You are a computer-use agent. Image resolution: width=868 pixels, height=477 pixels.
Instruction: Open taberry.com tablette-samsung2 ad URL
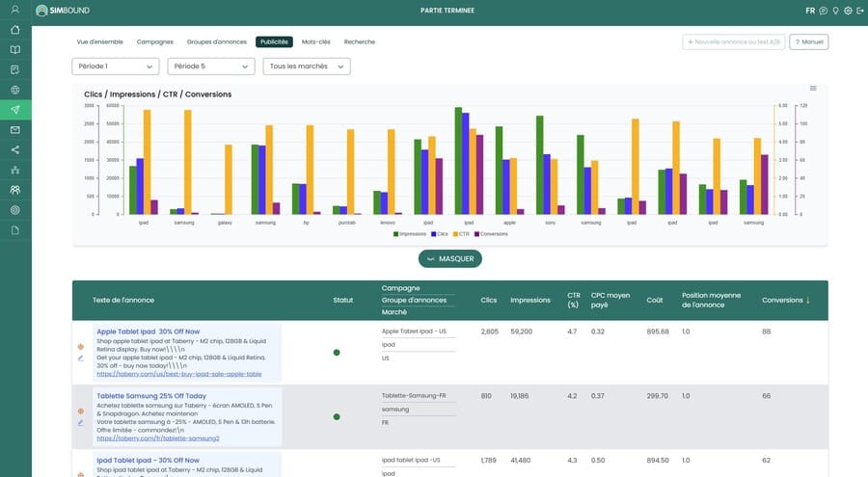click(x=158, y=438)
